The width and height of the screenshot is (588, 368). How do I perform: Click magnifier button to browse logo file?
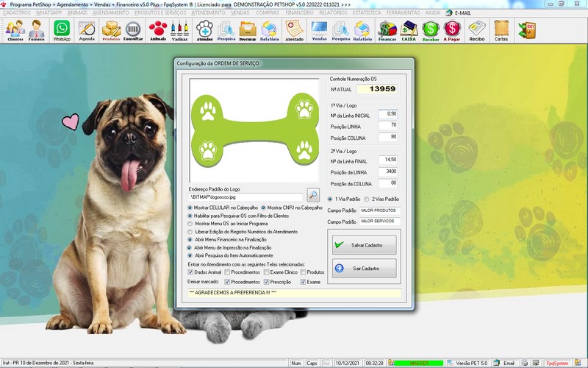pyautogui.click(x=313, y=195)
